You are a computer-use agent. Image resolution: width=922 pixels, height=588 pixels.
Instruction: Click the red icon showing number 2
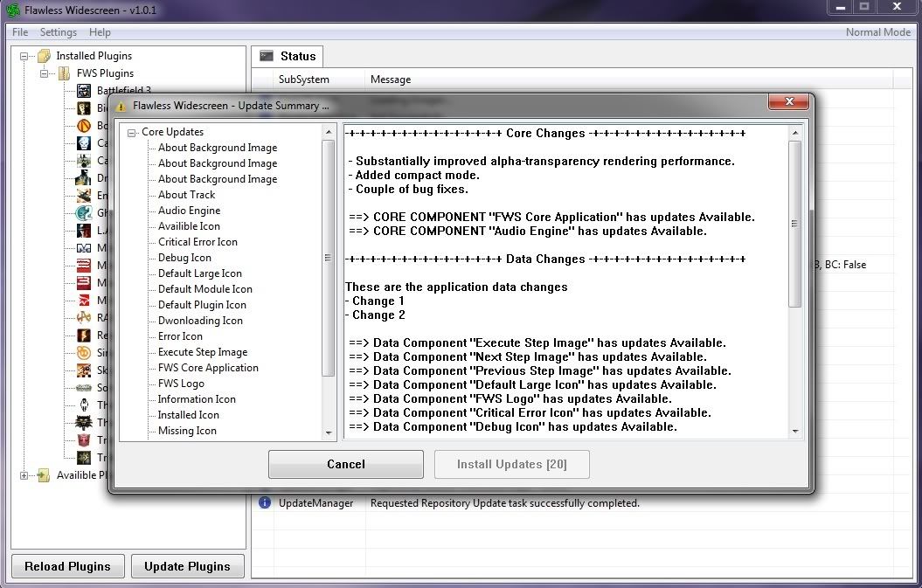pos(84,266)
